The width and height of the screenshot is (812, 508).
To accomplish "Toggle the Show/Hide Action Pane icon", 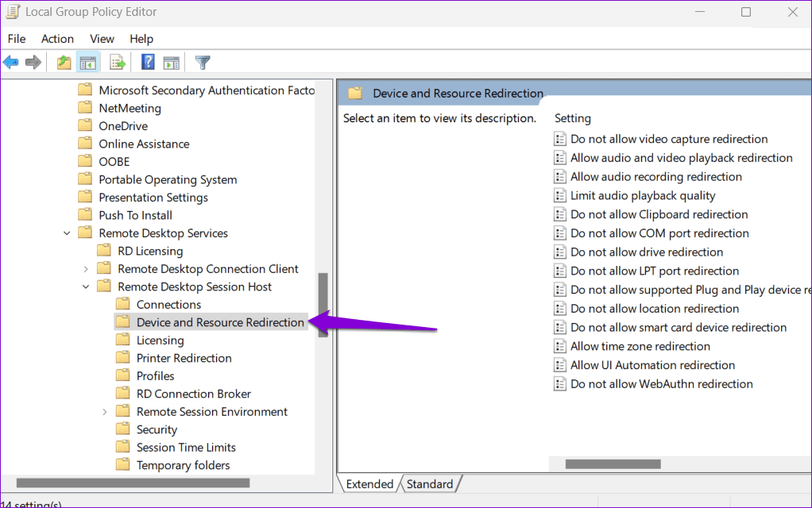I will [x=171, y=62].
